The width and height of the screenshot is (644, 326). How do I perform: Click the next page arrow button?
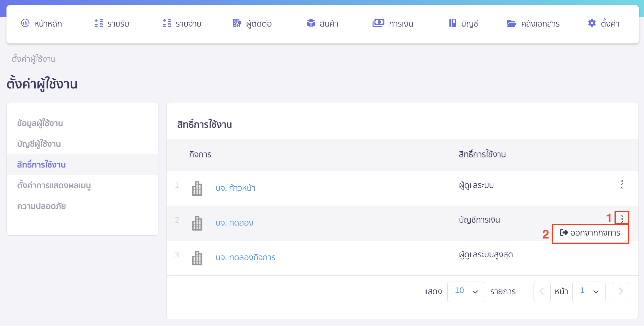[x=620, y=291]
